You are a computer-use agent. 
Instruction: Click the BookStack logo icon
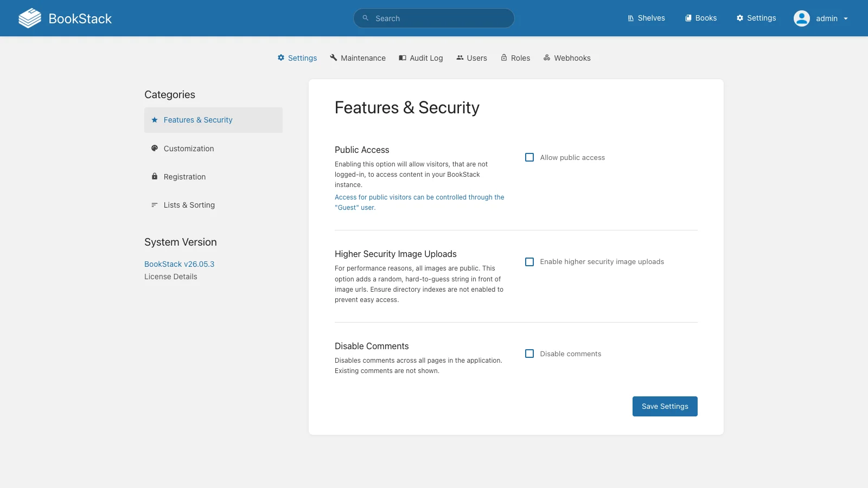tap(30, 18)
